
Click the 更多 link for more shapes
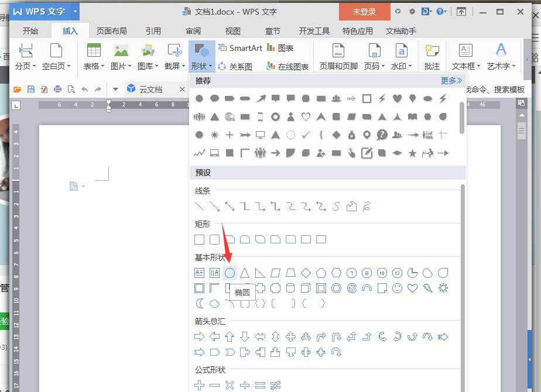[451, 81]
